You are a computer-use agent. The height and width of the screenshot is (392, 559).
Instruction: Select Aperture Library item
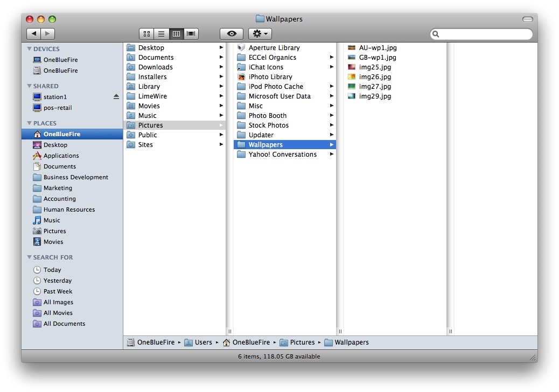click(x=285, y=48)
